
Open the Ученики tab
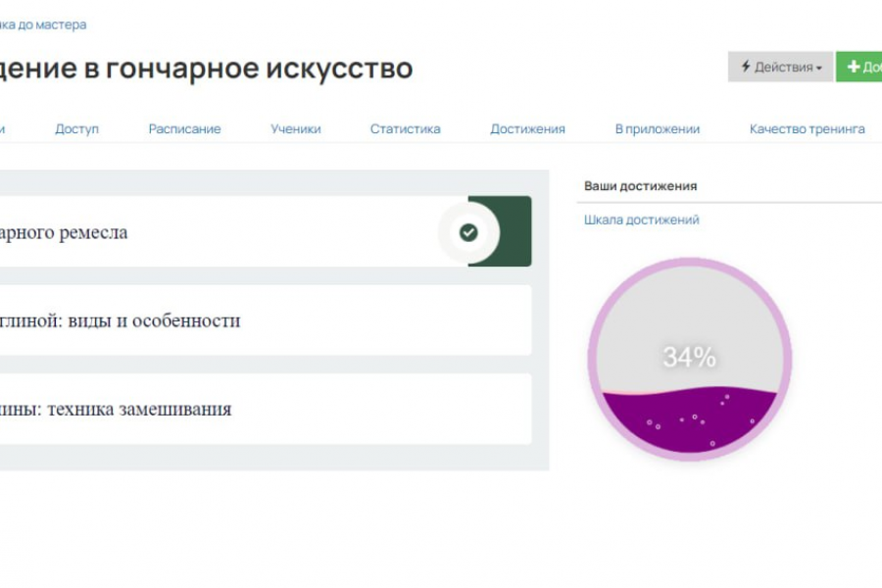296,128
